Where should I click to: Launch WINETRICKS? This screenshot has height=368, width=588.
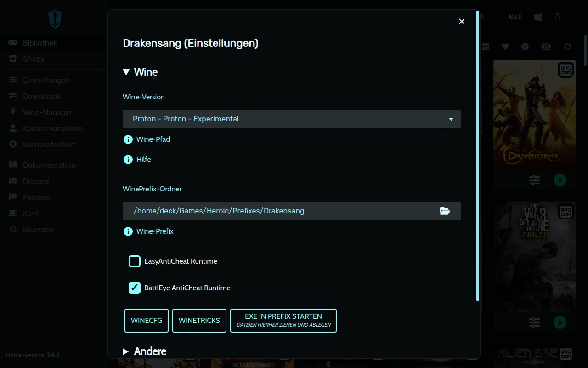coord(199,321)
